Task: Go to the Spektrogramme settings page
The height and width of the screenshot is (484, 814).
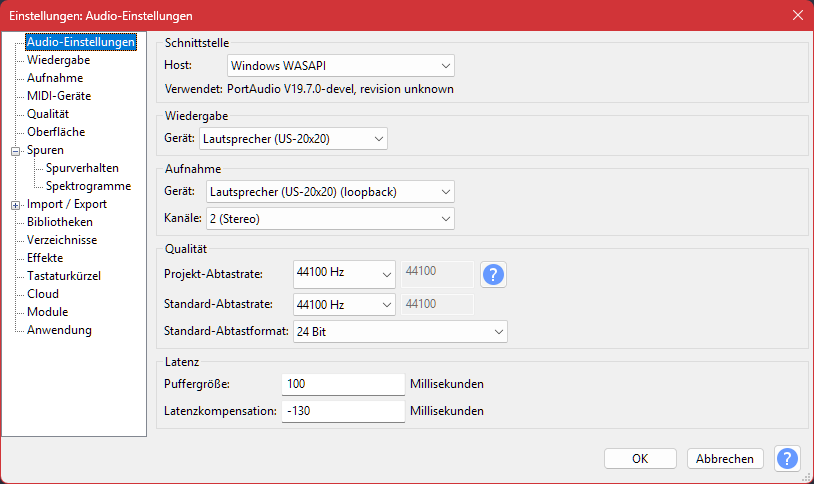Action: coord(88,186)
